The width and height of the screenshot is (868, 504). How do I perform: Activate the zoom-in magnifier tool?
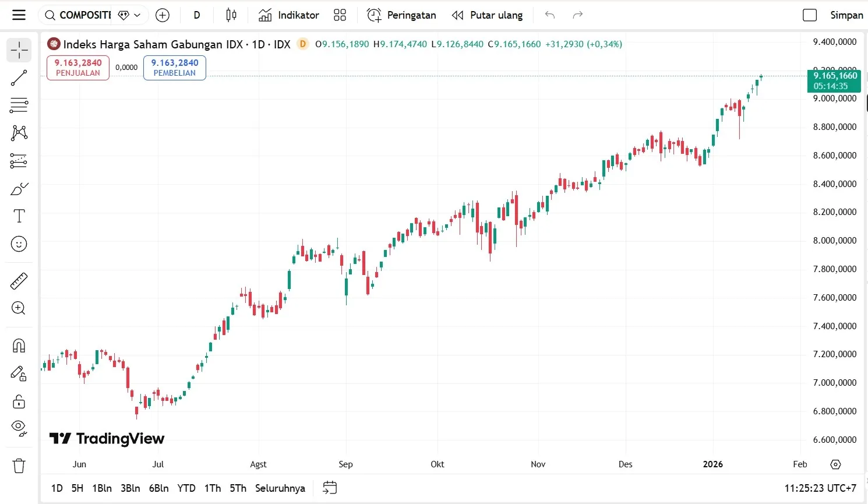[19, 308]
